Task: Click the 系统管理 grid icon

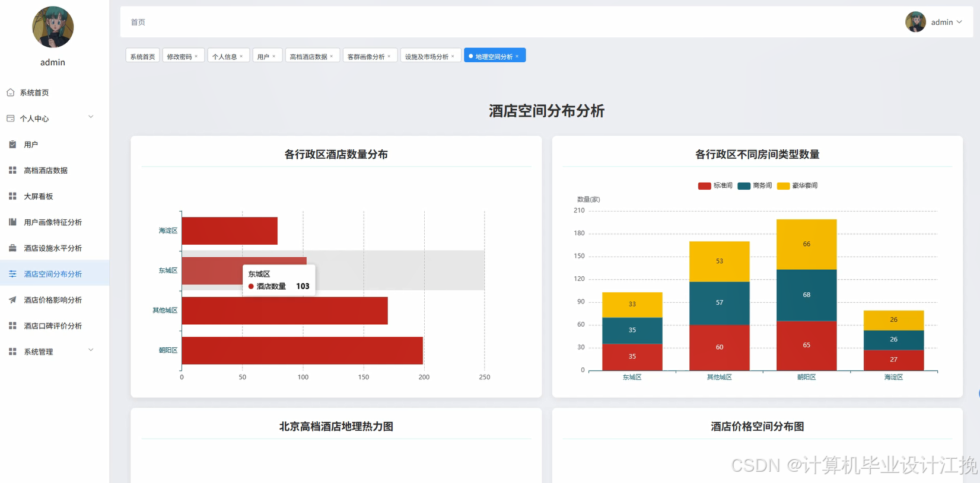Action: click(12, 351)
